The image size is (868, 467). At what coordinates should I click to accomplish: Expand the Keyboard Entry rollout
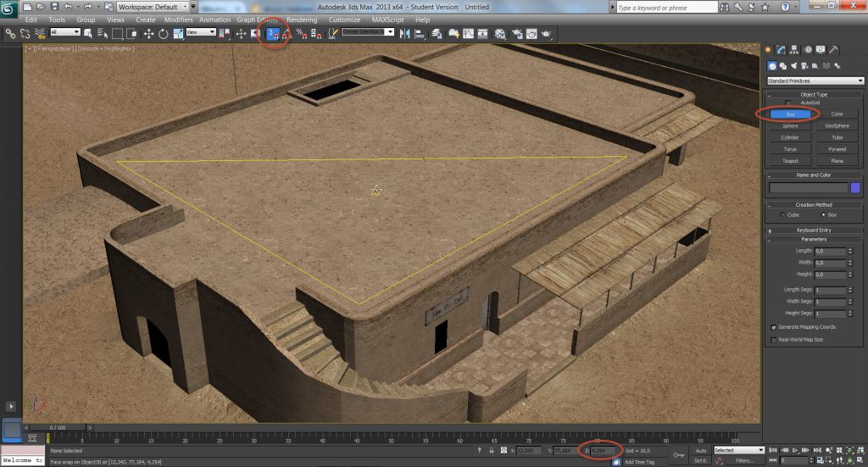coord(813,230)
